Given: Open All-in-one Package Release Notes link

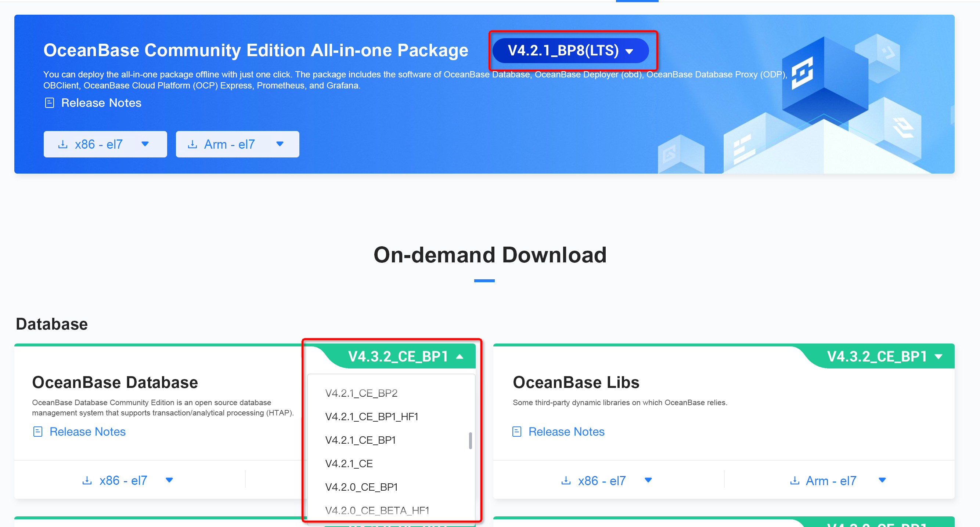Looking at the screenshot, I should point(101,103).
